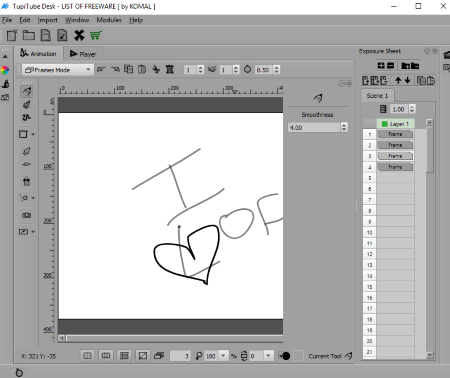
Task: Open the Modules menu
Action: pos(109,20)
